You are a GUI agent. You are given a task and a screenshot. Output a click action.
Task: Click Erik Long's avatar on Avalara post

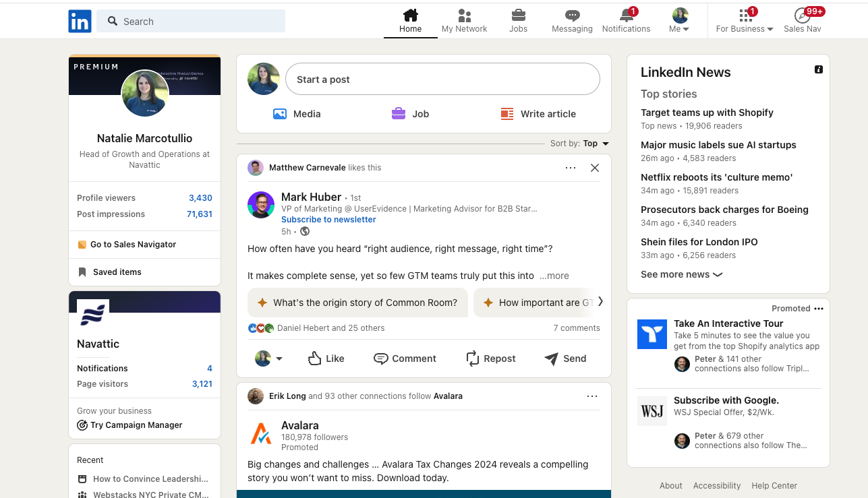point(256,396)
